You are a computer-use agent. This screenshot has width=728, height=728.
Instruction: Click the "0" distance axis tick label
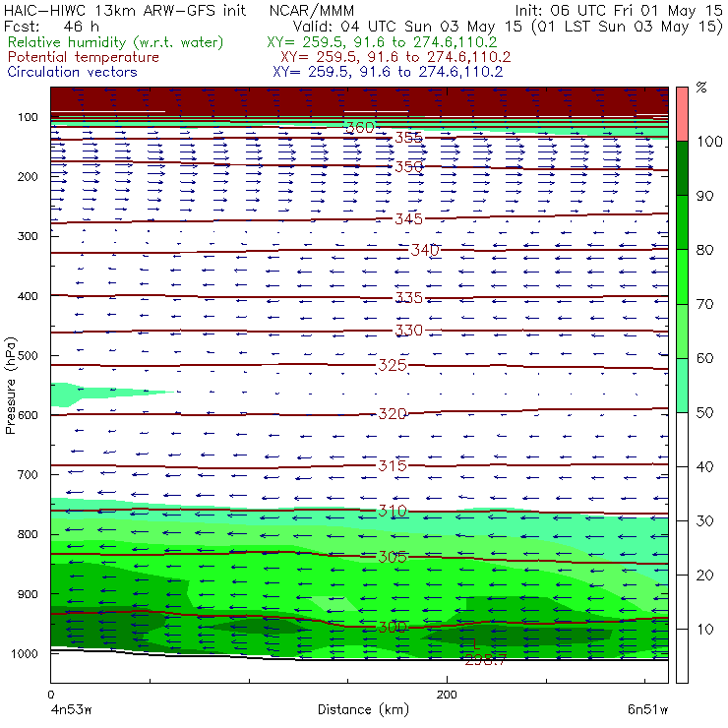point(50,695)
